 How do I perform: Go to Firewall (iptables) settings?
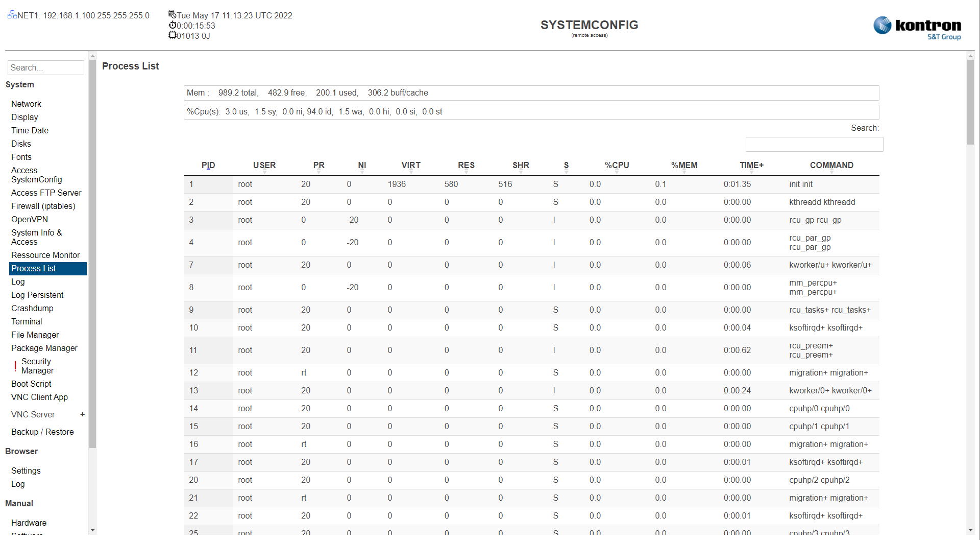43,206
